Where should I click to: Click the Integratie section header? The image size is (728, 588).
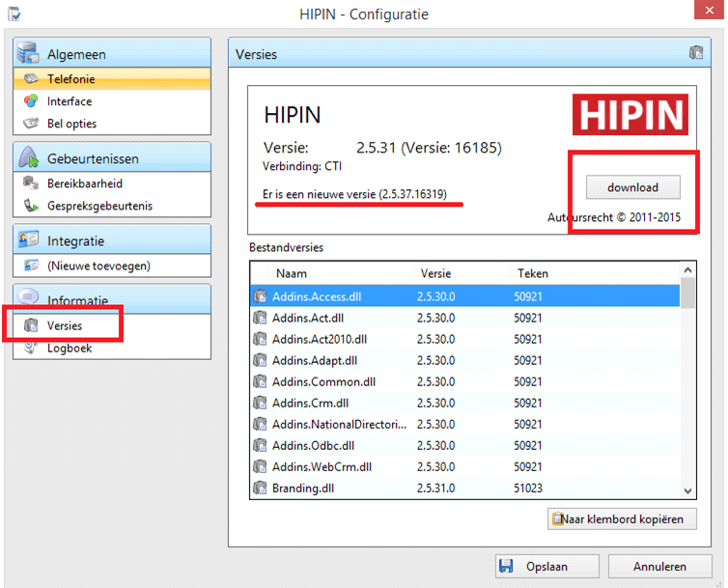click(x=112, y=240)
